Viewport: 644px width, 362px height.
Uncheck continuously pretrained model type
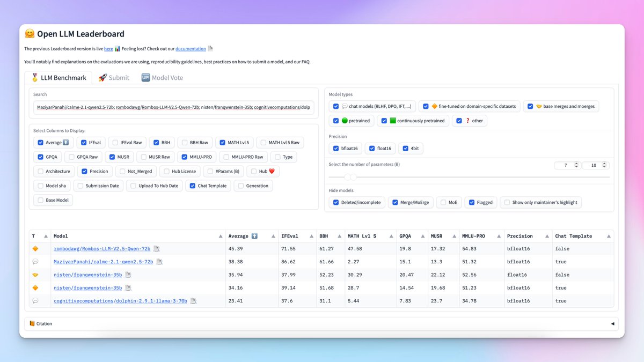(384, 121)
